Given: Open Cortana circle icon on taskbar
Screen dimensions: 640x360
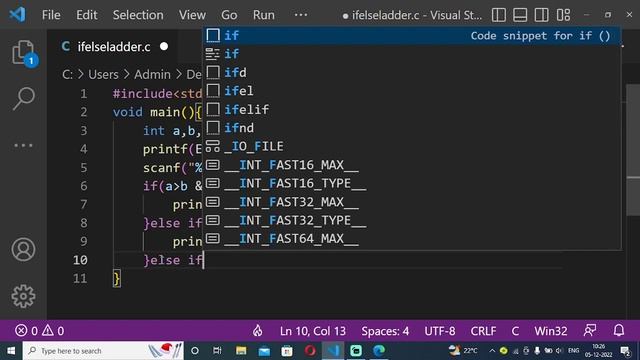Looking at the screenshot, I should pos(195,351).
